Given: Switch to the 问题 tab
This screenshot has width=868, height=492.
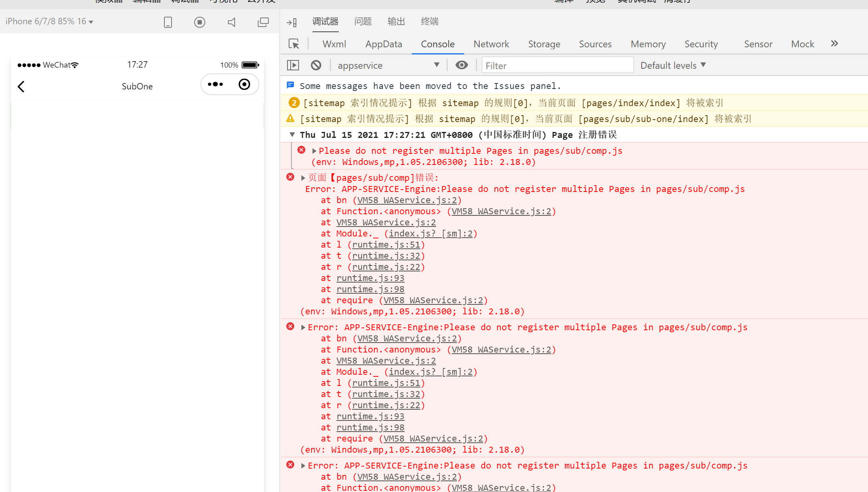Looking at the screenshot, I should pyautogui.click(x=363, y=21).
